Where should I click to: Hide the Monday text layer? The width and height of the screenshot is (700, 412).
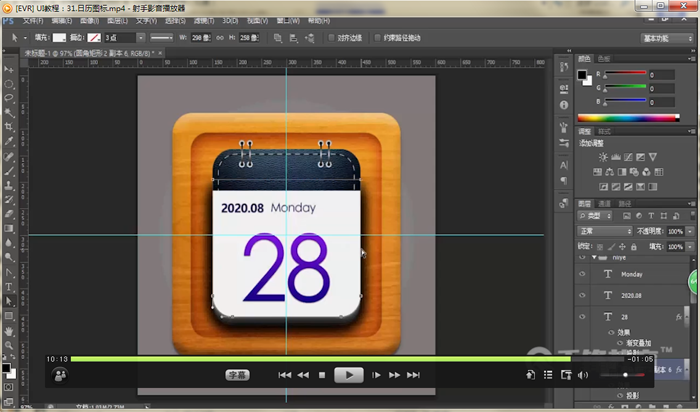coord(582,274)
